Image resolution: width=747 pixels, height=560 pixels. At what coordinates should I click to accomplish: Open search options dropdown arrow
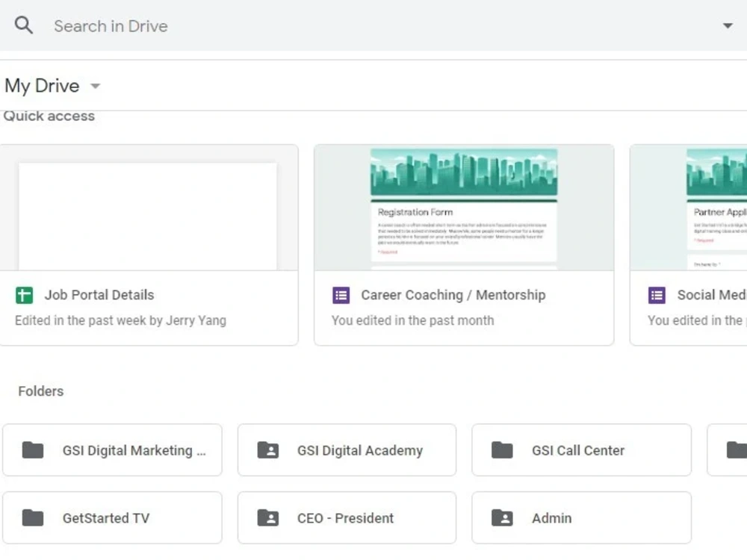[728, 25]
